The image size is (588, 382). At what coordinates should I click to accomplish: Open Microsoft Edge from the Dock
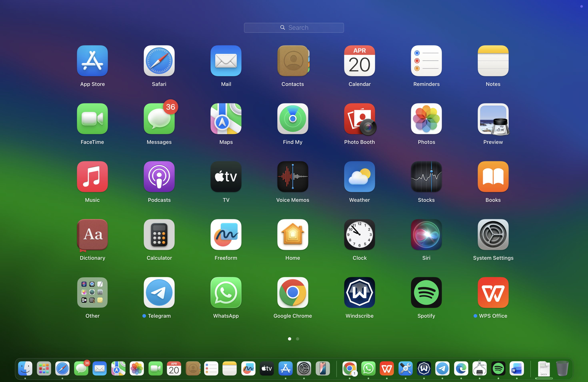461,369
